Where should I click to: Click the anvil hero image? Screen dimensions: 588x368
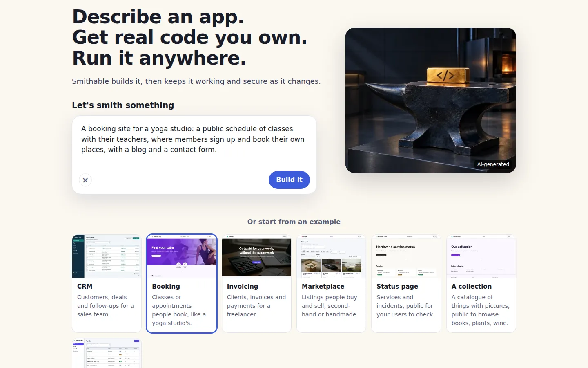point(431,100)
